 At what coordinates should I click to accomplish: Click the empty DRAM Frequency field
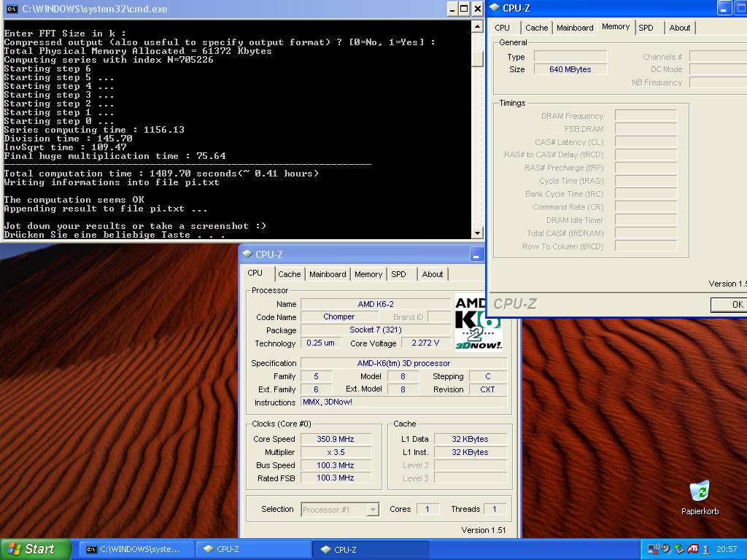pyautogui.click(x=646, y=116)
